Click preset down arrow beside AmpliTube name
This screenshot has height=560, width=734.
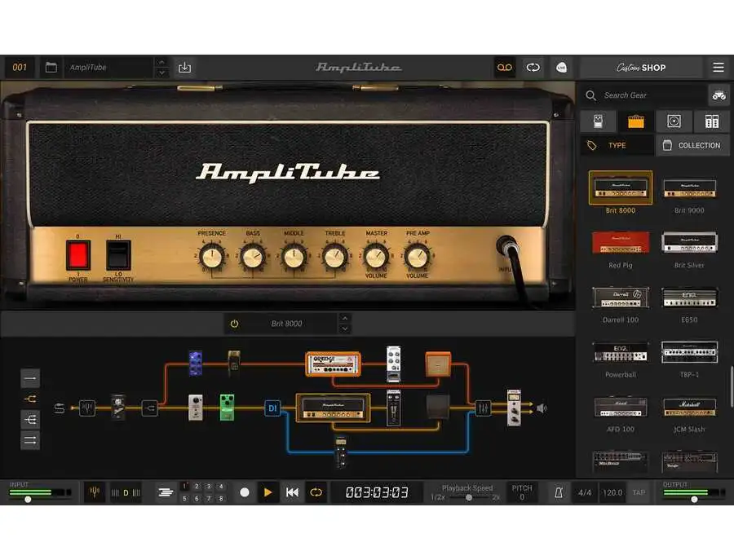(x=161, y=73)
